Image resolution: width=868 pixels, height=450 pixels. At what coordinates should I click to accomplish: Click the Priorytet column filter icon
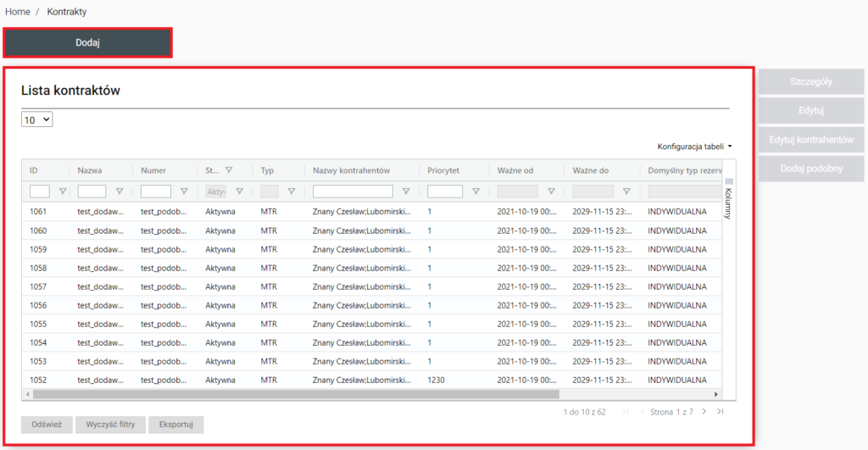point(476,192)
